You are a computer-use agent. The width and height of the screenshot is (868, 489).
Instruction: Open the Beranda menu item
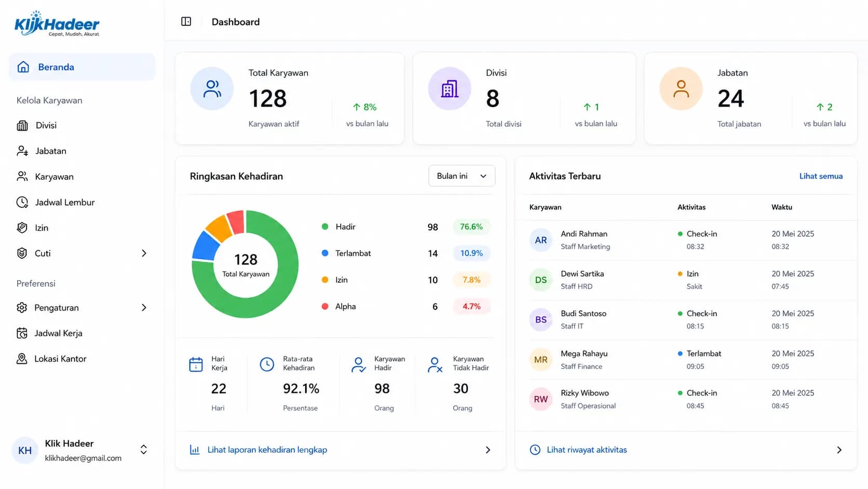(x=82, y=67)
